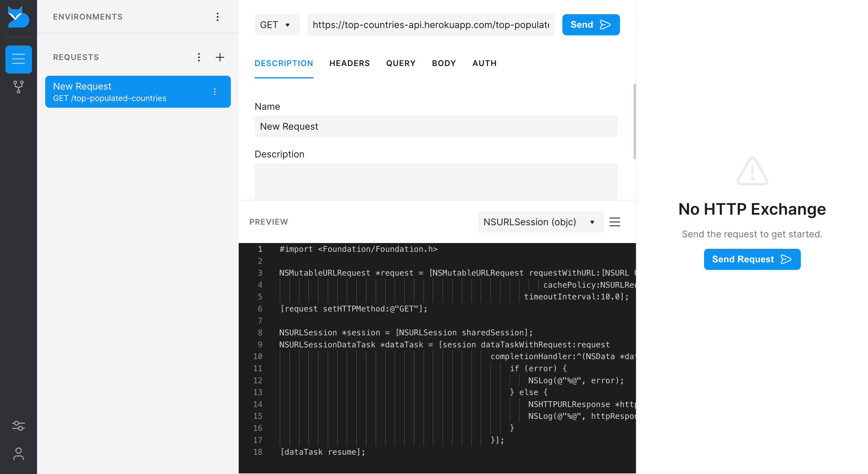
Task: Click 'GET /top-populated-countries' subtitle text
Action: coord(109,98)
